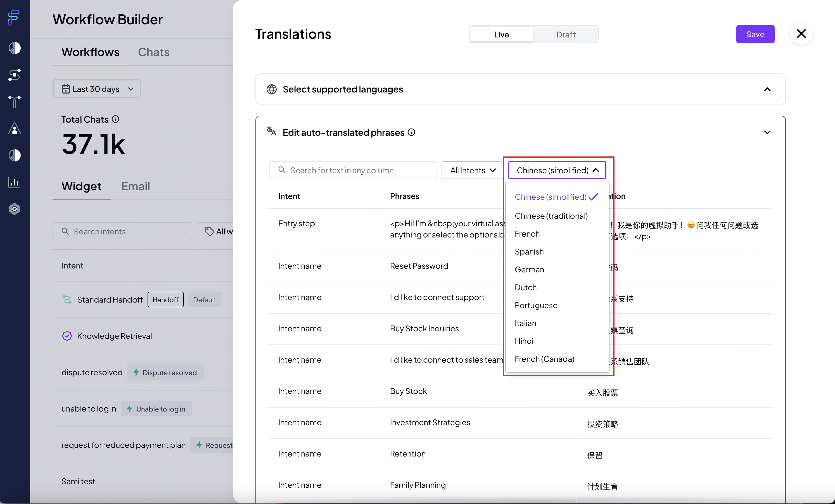Click the Standard Handoff workflow icon
This screenshot has width=835, height=504.
(67, 300)
